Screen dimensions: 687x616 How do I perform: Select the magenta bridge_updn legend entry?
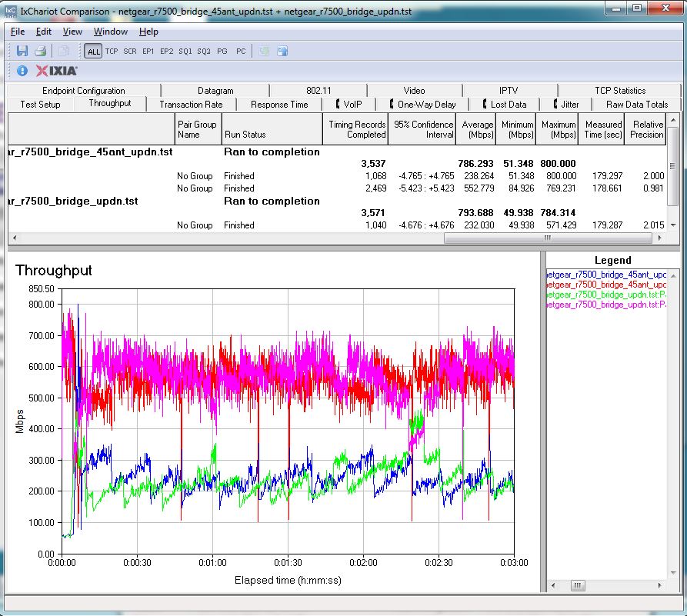[606, 305]
